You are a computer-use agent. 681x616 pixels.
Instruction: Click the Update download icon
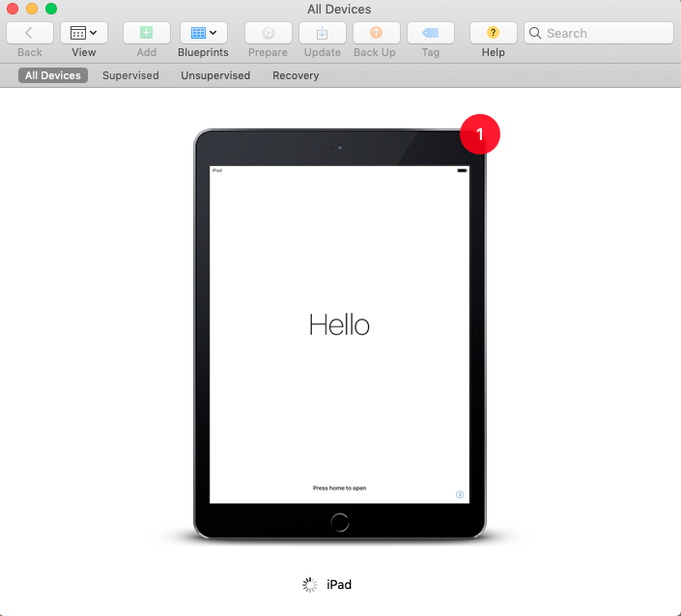tap(322, 33)
